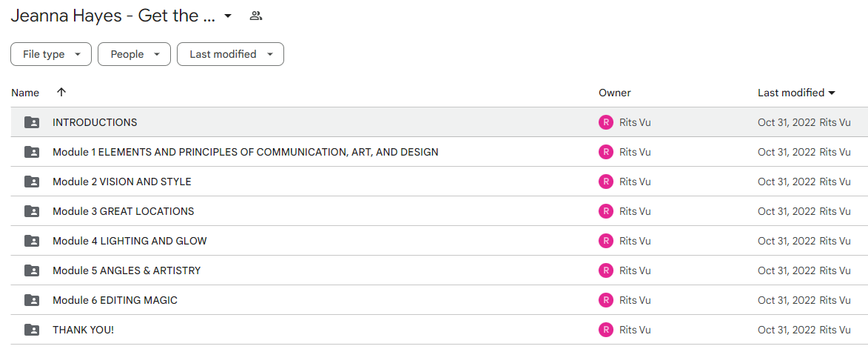Click the Module 5 ANGLES & ARTISTRY folder icon

tap(32, 270)
